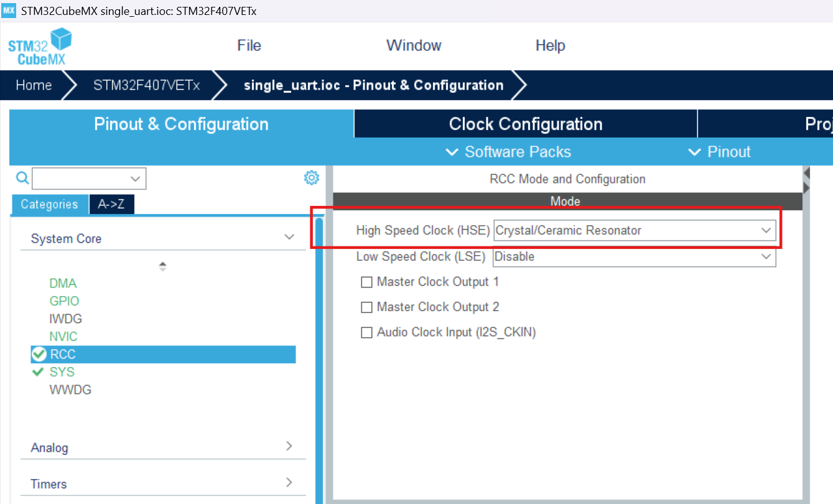Open the Software Packs dropdown
Screen dimensions: 833x504
point(508,152)
